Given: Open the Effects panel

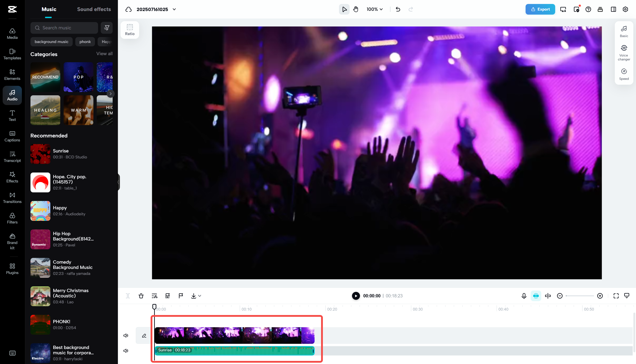Looking at the screenshot, I should point(12,177).
